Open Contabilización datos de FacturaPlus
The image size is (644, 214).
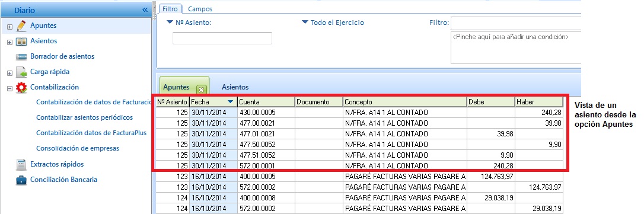[x=91, y=133]
